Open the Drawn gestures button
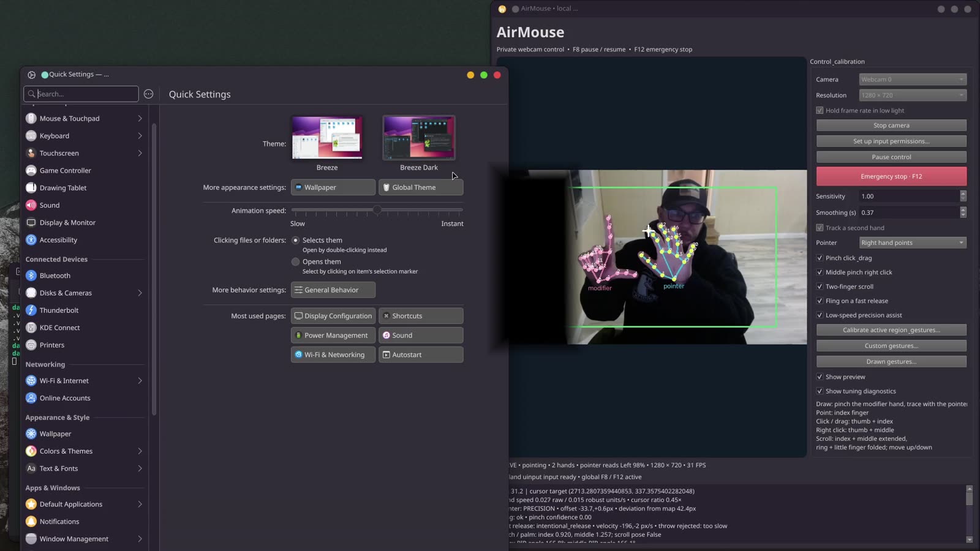This screenshot has height=551, width=980. (x=891, y=362)
